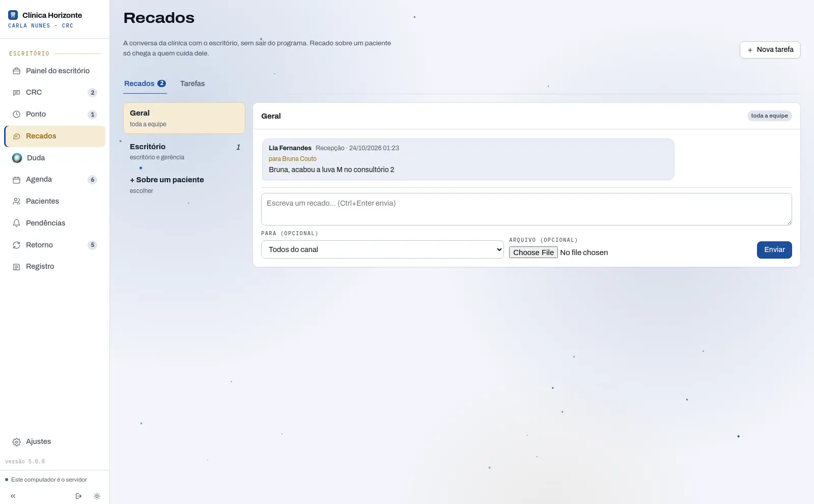
Task: Click Lia Fernandes message about luva M
Action: tap(468, 159)
